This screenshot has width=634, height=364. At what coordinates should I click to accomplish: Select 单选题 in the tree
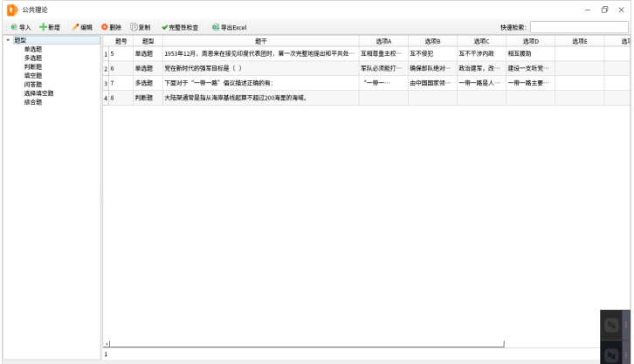coord(33,49)
